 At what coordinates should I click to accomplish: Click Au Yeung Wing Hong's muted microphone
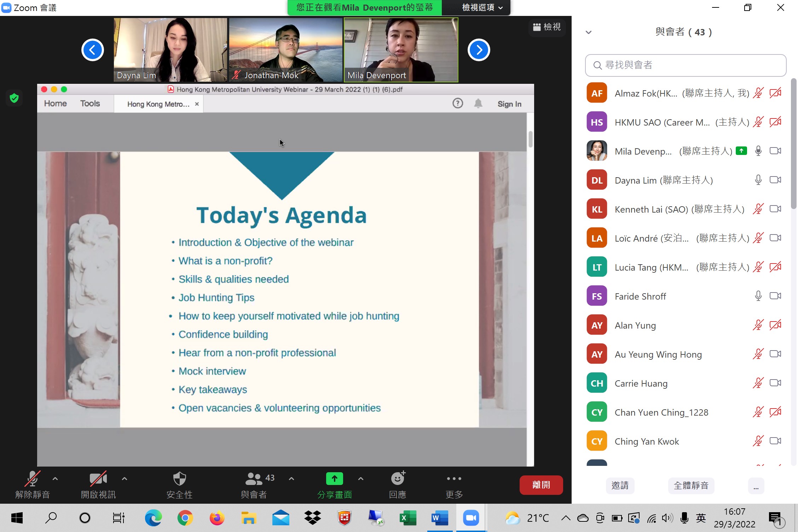tap(758, 354)
